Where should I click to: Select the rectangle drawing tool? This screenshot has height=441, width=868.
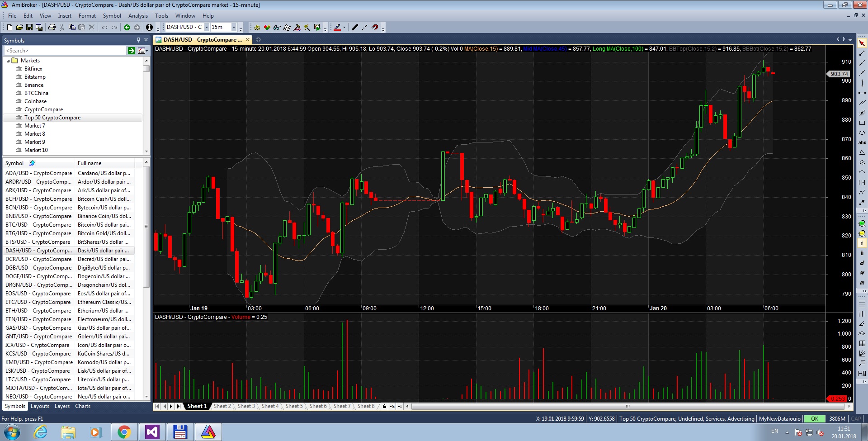tap(862, 123)
